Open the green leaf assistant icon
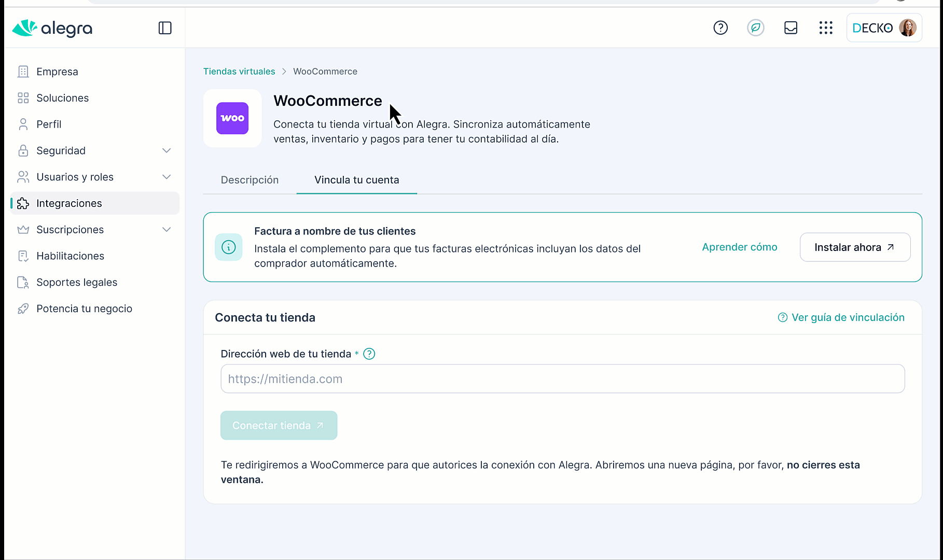The width and height of the screenshot is (943, 560). [756, 27]
